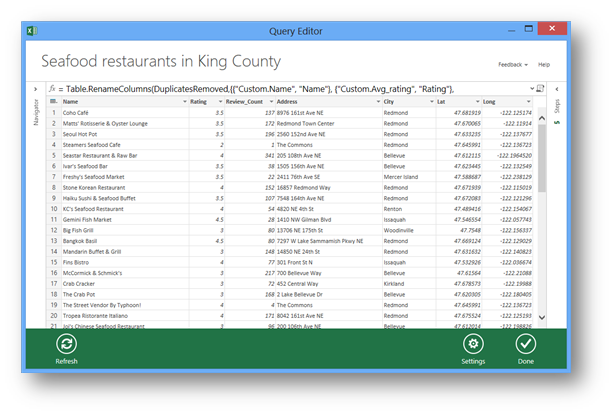Open the Feedback menu
This screenshot has width=613, height=415.
click(513, 64)
